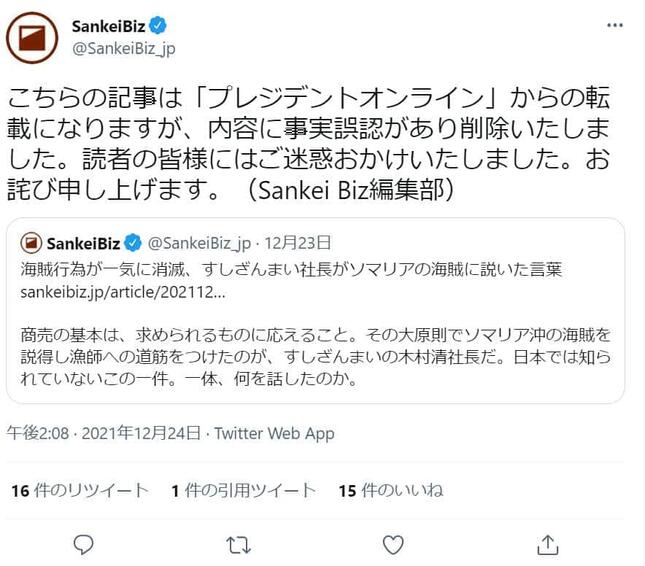The height and width of the screenshot is (566, 645).
Task: Like the tweet with heart icon
Action: click(393, 544)
